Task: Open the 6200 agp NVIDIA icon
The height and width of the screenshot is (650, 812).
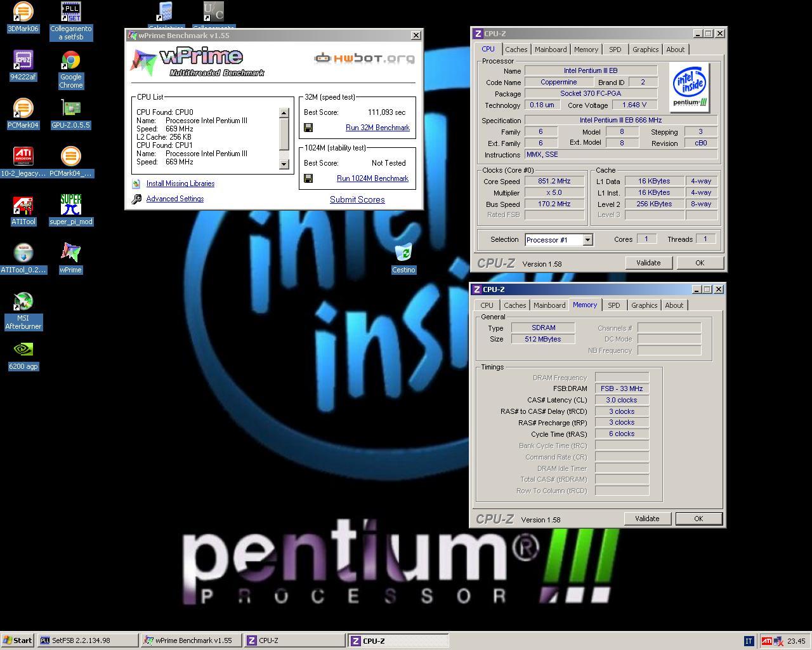Action: tap(23, 355)
